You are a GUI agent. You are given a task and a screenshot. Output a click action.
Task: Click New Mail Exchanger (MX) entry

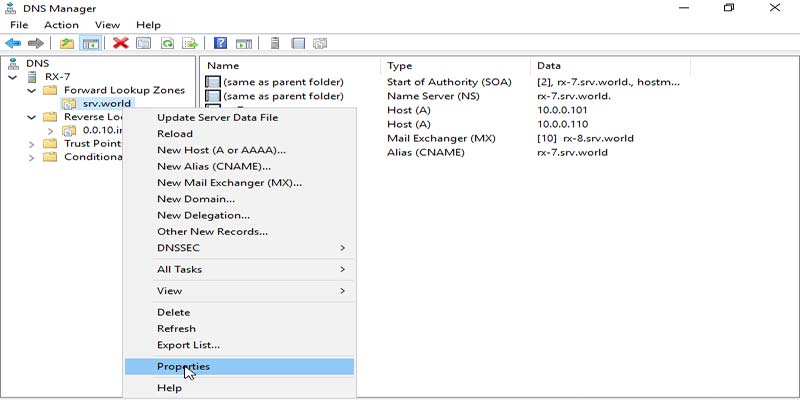229,183
